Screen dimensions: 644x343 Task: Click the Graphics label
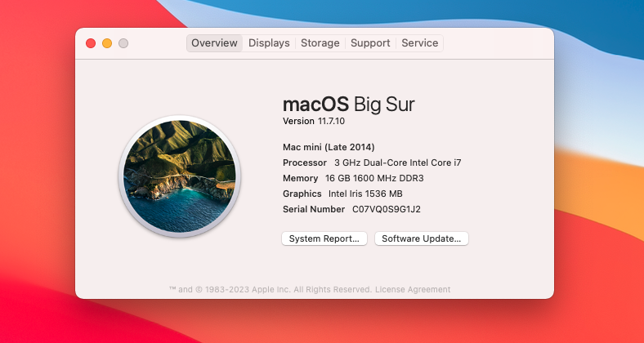(x=302, y=194)
